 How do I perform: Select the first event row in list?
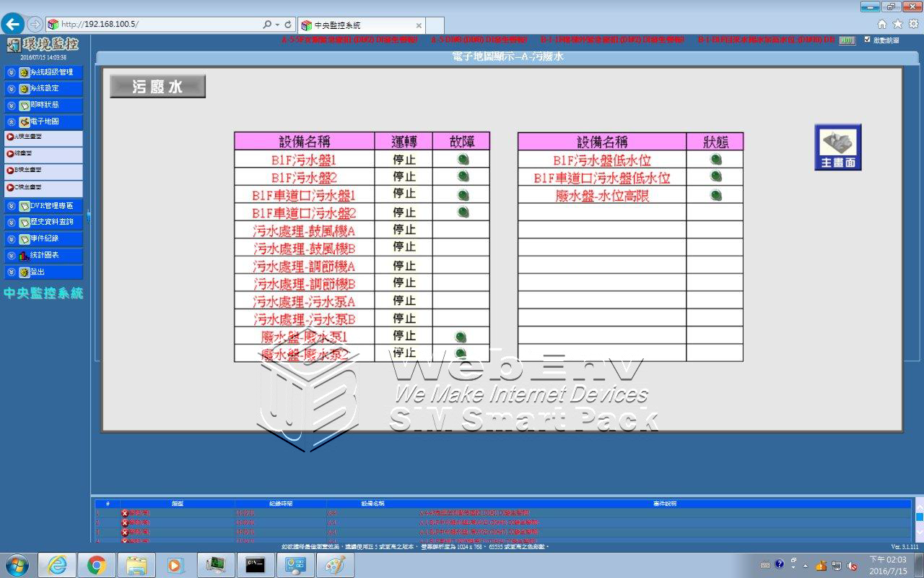tap(503, 512)
